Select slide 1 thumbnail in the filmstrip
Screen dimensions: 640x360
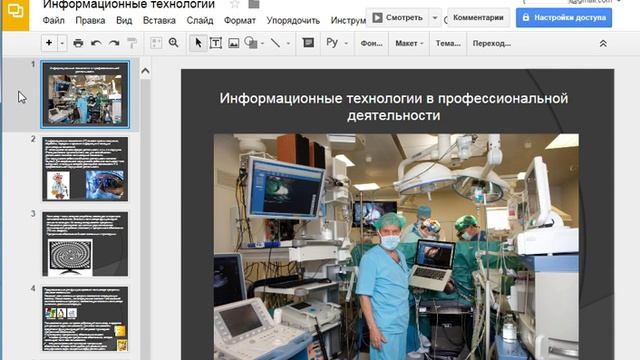(x=85, y=94)
